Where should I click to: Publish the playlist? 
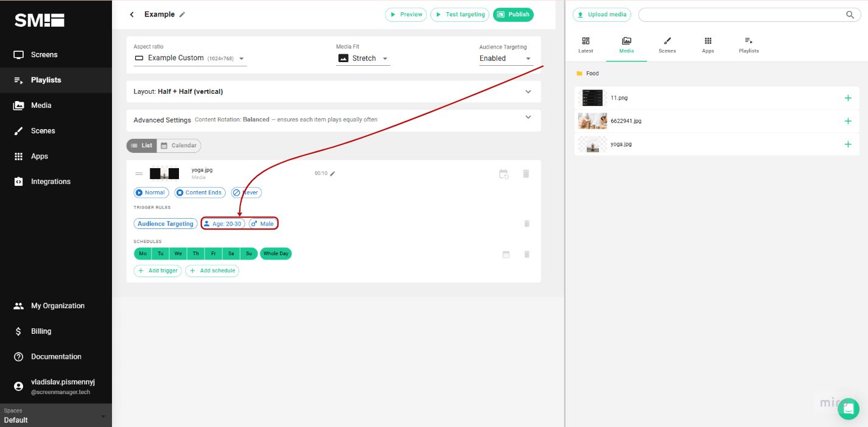pos(513,14)
